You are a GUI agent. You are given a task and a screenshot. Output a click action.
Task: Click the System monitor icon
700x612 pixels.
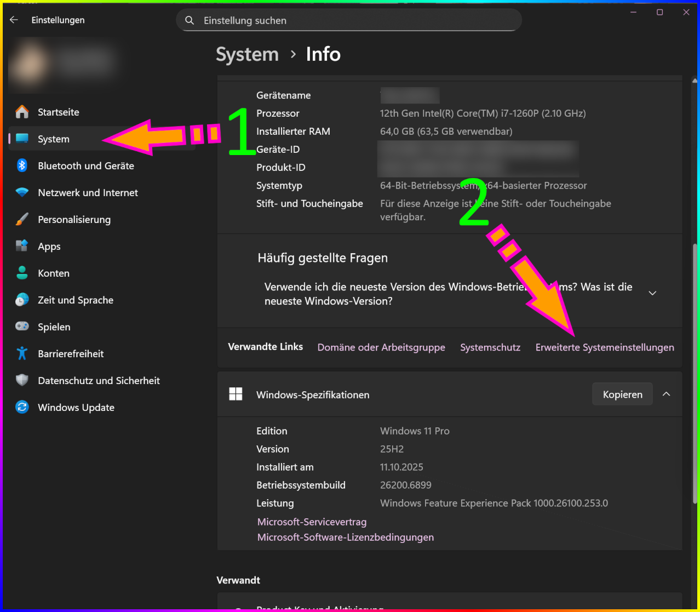pyautogui.click(x=22, y=139)
